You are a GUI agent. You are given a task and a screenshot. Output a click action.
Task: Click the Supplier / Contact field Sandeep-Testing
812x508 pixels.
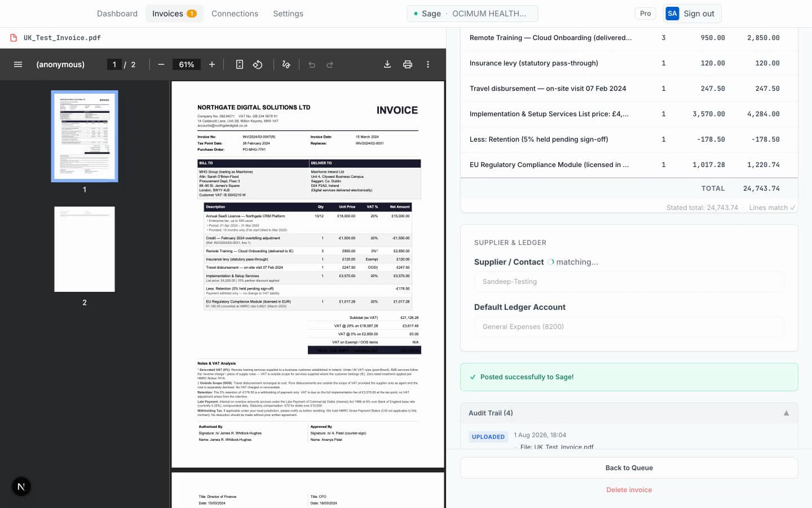(x=629, y=282)
